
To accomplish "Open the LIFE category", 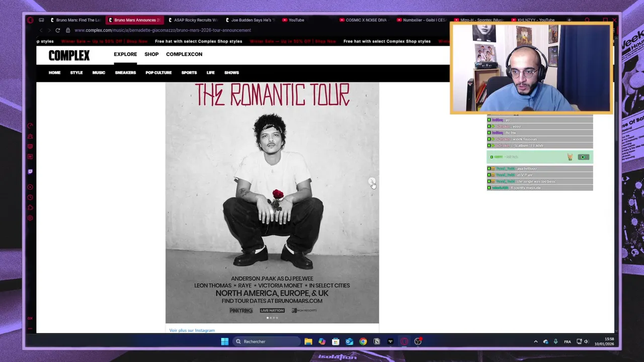I will [x=210, y=73].
